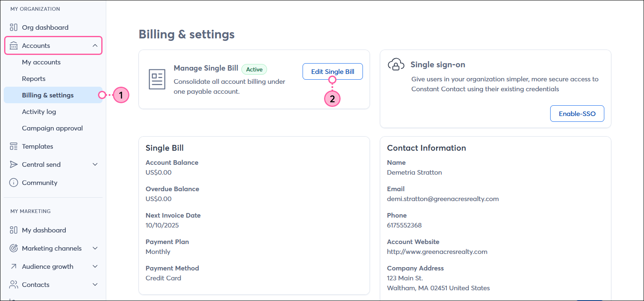This screenshot has height=301, width=644.
Task: Click the billing document icon on Manage Single Bill
Action: coord(156,79)
